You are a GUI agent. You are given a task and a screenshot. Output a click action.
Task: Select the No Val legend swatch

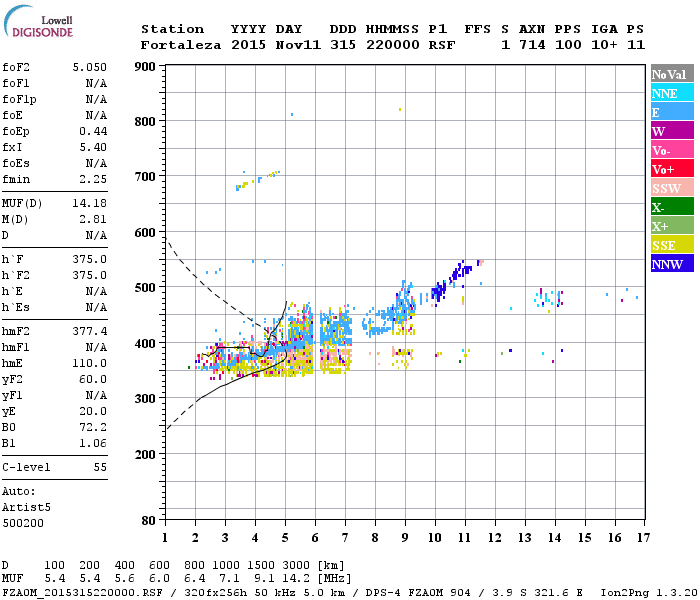pyautogui.click(x=672, y=74)
